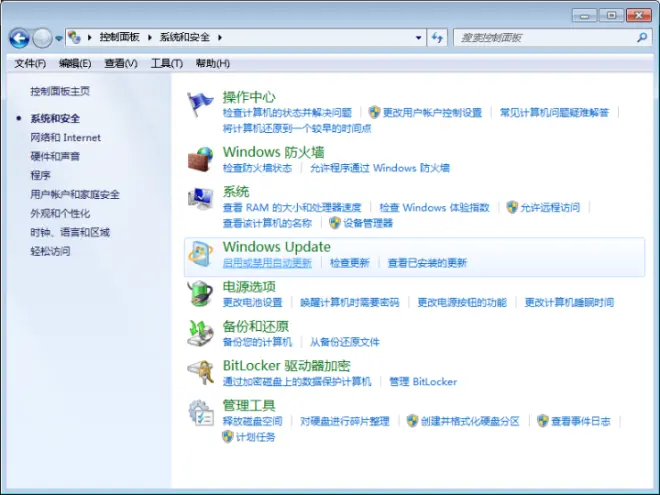Screen dimensions: 660x495
Task: Select 程序 in sidebar
Action: click(40, 176)
